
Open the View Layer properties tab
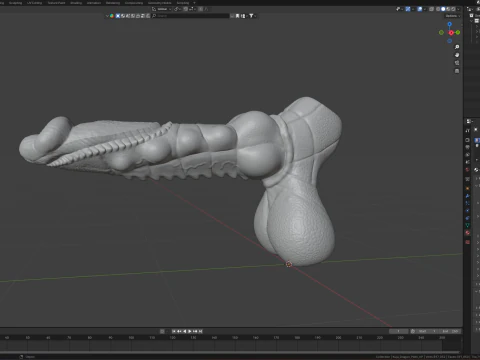467,154
